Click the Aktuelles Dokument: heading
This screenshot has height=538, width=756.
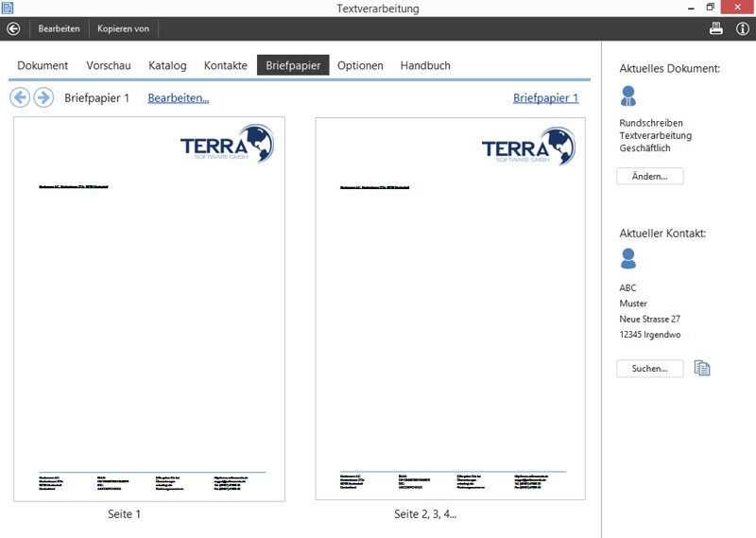pyautogui.click(x=670, y=68)
